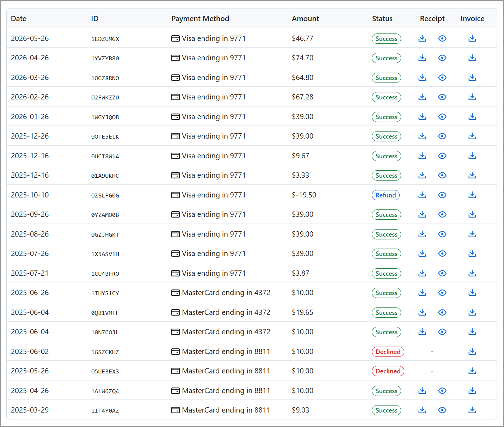The width and height of the screenshot is (504, 427).
Task: View receipt for payment 0UCI8W14
Action: click(x=442, y=156)
